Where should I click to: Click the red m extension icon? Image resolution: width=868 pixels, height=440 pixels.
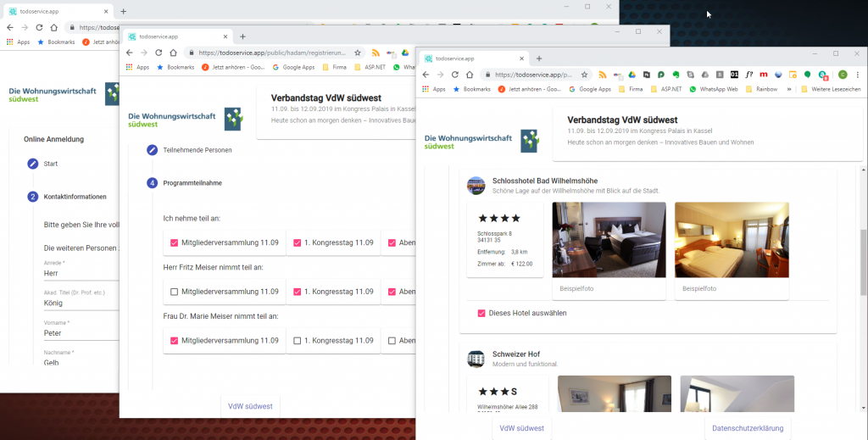pyautogui.click(x=764, y=75)
